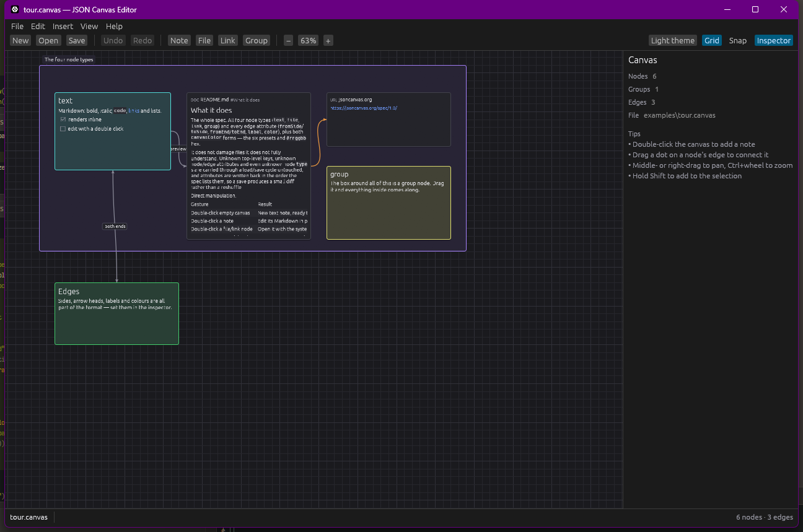Click the New toolbar button
This screenshot has width=803, height=532.
(20, 40)
